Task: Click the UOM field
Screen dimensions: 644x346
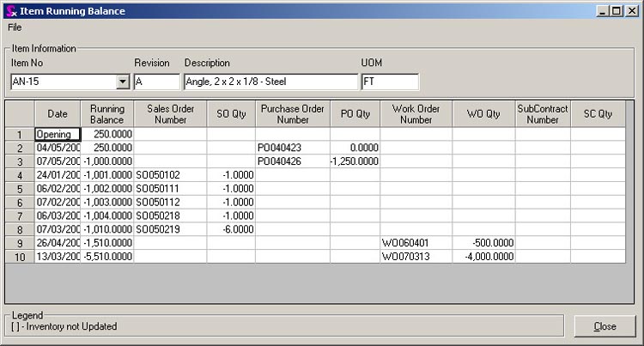Action: click(x=389, y=82)
